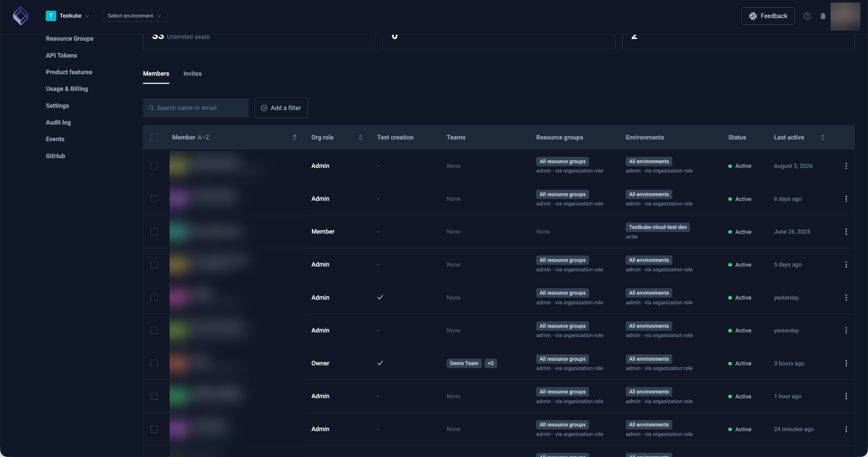Open API Tokens in sidebar
Viewport: 868px width, 457px height.
pos(61,56)
